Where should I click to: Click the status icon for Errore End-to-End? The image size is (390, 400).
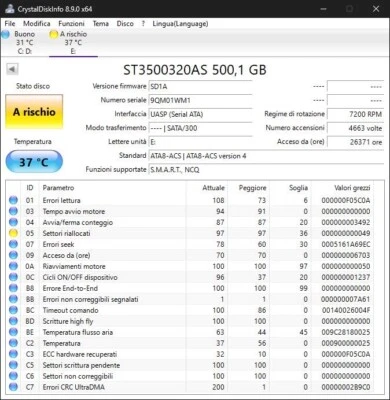[x=13, y=288]
